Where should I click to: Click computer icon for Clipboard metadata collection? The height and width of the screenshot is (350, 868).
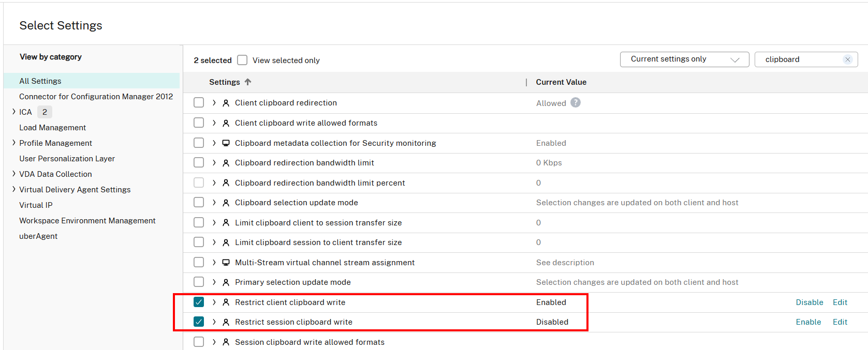click(226, 143)
